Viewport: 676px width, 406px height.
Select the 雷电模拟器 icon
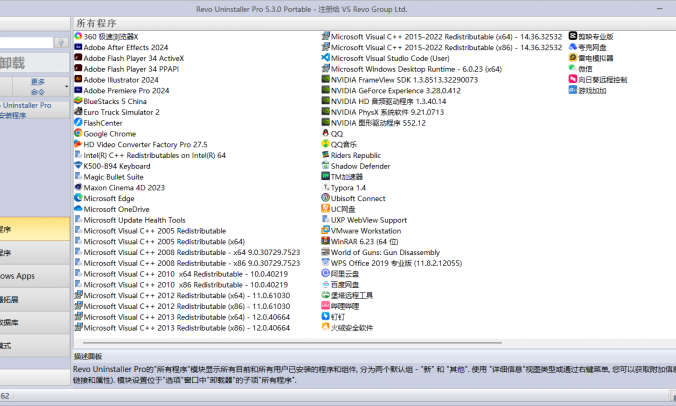[573, 58]
